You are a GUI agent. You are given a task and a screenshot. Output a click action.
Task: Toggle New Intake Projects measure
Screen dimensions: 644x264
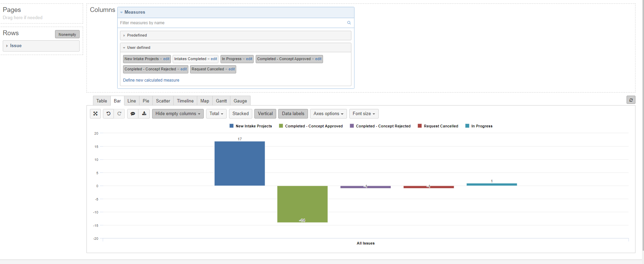click(x=142, y=59)
